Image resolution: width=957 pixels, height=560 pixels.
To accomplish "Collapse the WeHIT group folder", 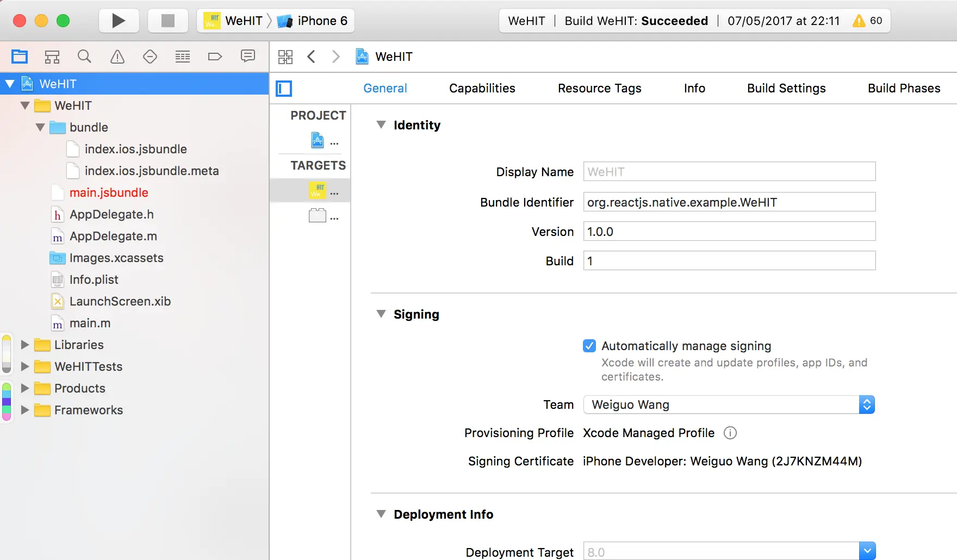I will pos(25,105).
